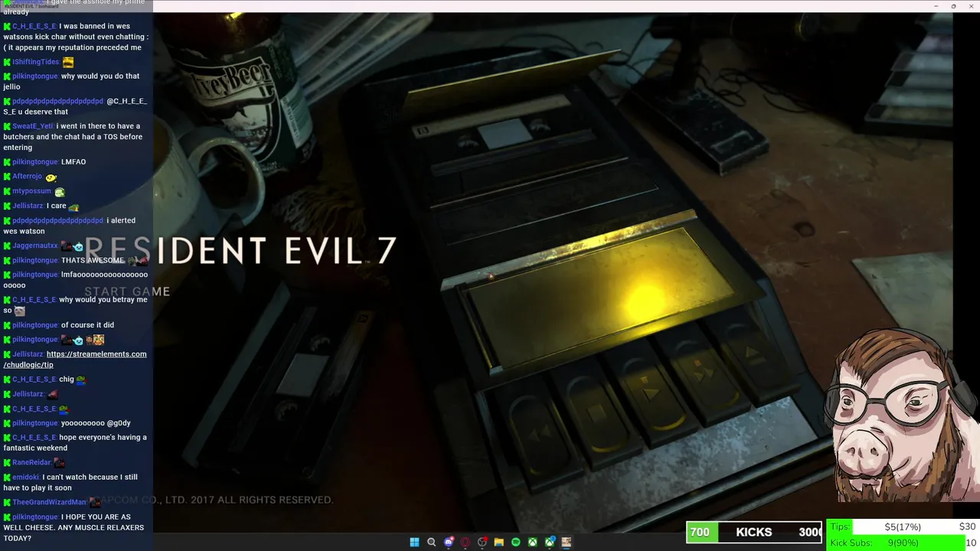
Task: Click the KICKS goal progress bar
Action: click(754, 532)
